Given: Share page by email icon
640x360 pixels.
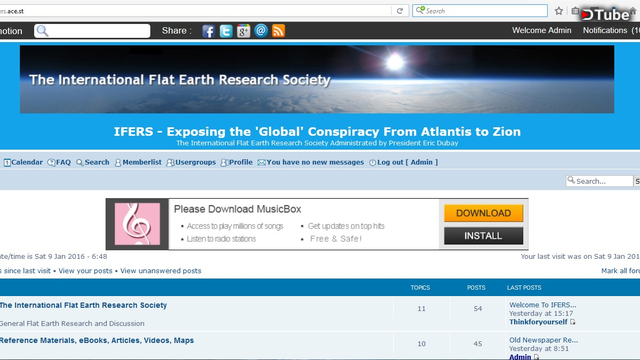Looking at the screenshot, I should click(x=261, y=31).
